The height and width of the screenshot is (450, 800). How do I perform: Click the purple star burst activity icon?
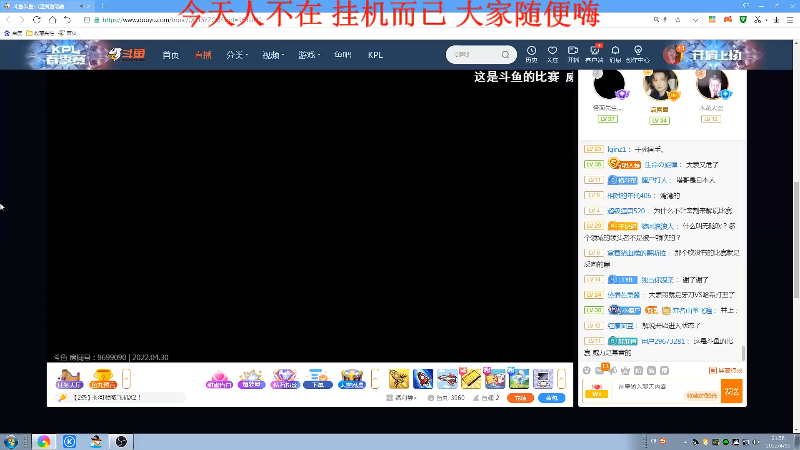(x=252, y=379)
